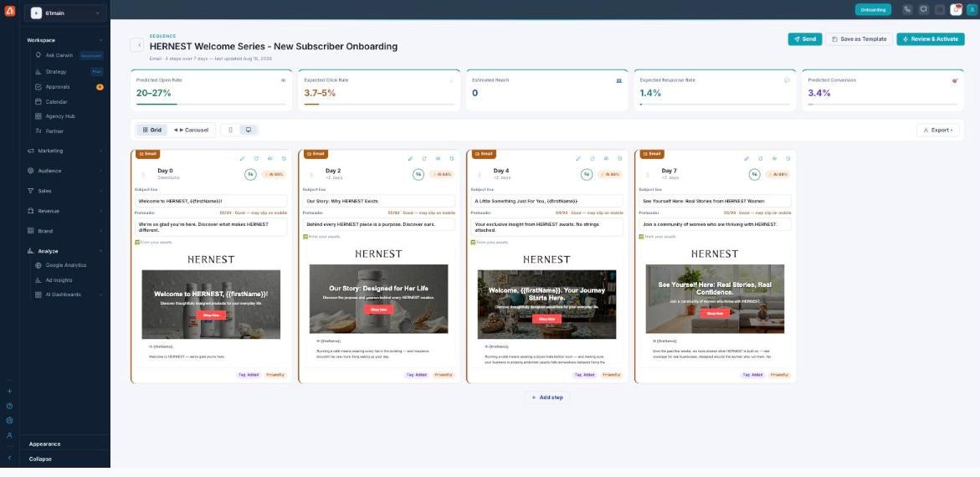Toggle preview eye on Day 4 card

[606, 159]
